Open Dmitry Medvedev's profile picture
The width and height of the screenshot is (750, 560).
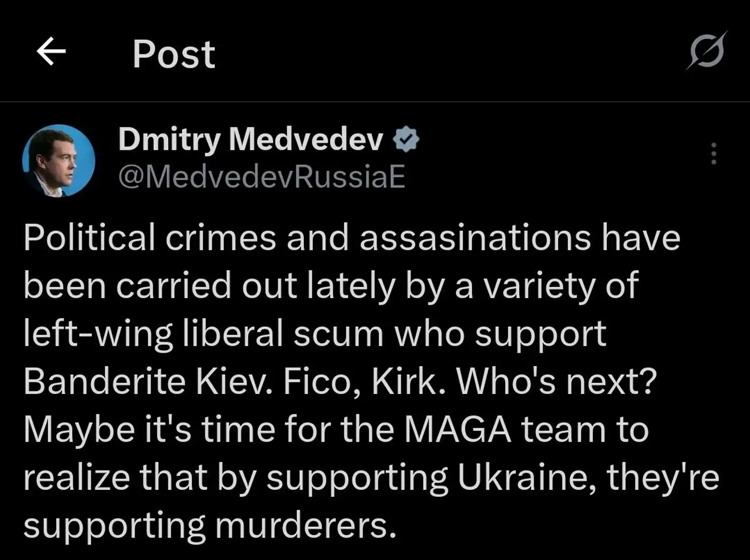pos(58,161)
